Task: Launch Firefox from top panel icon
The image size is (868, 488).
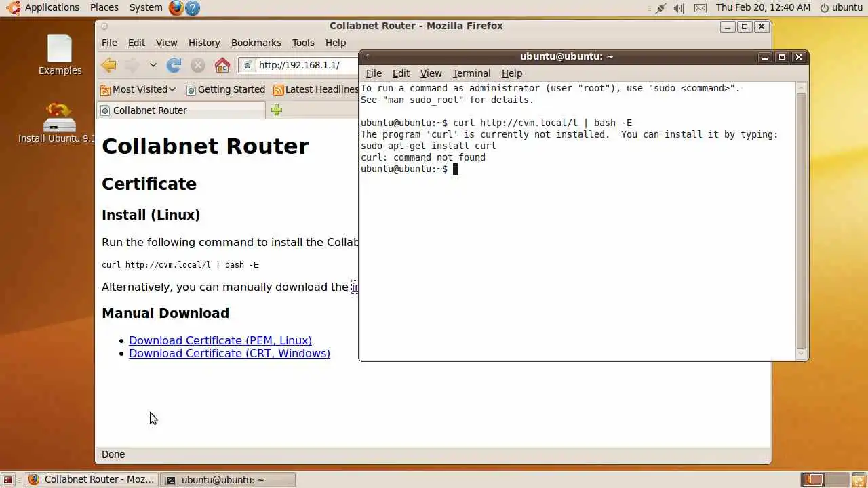Action: [176, 7]
